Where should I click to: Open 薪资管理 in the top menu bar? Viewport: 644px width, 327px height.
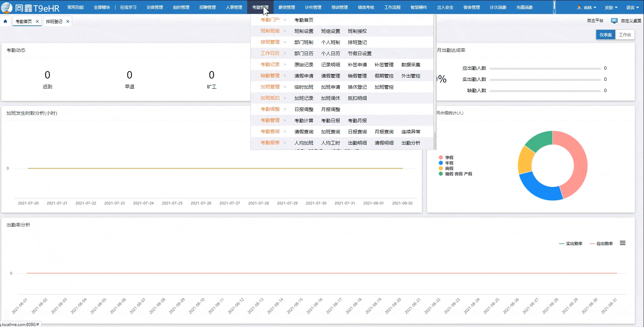tap(286, 7)
